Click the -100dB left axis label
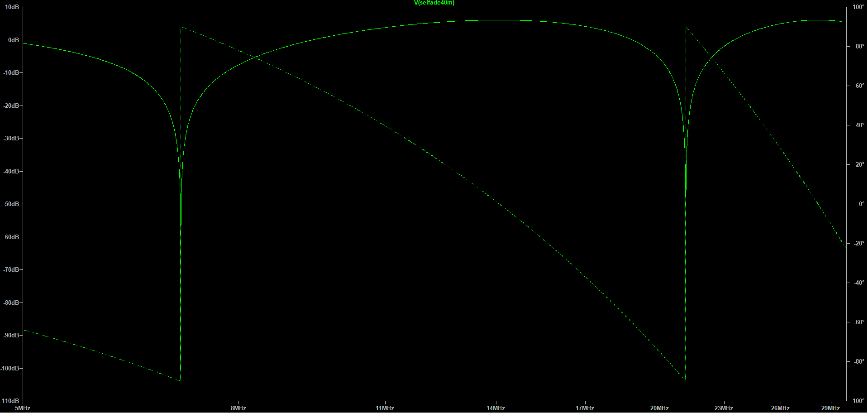The height and width of the screenshot is (413, 868). coord(10,369)
